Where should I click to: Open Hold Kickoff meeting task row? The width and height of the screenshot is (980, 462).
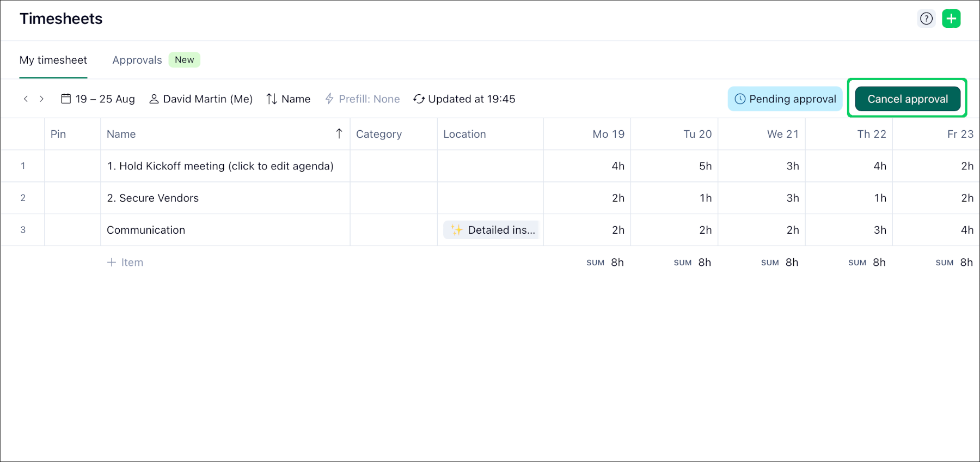pyautogui.click(x=220, y=166)
